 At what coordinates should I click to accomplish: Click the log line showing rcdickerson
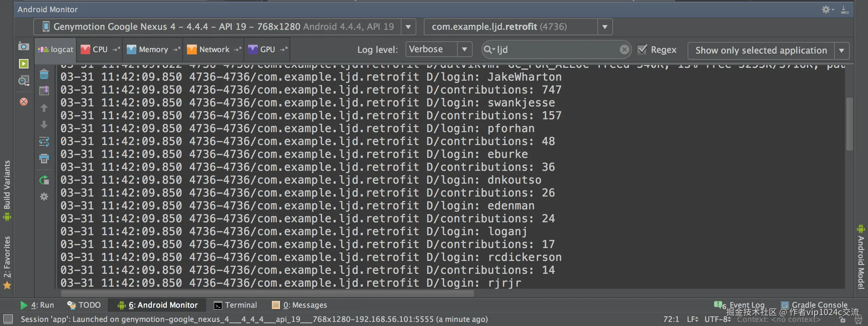pyautogui.click(x=311, y=257)
